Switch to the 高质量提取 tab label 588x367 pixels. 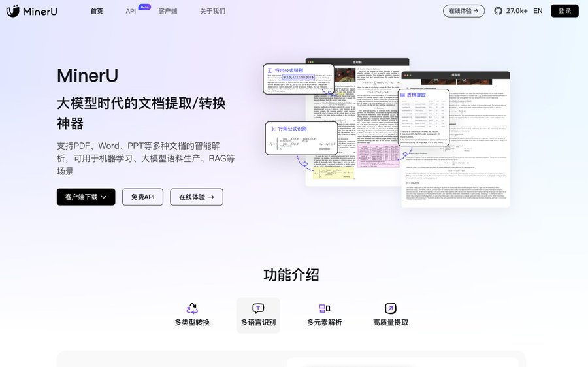[x=391, y=322]
